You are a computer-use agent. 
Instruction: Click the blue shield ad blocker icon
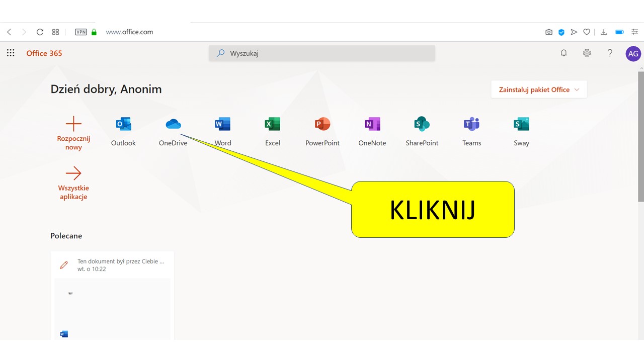561,32
